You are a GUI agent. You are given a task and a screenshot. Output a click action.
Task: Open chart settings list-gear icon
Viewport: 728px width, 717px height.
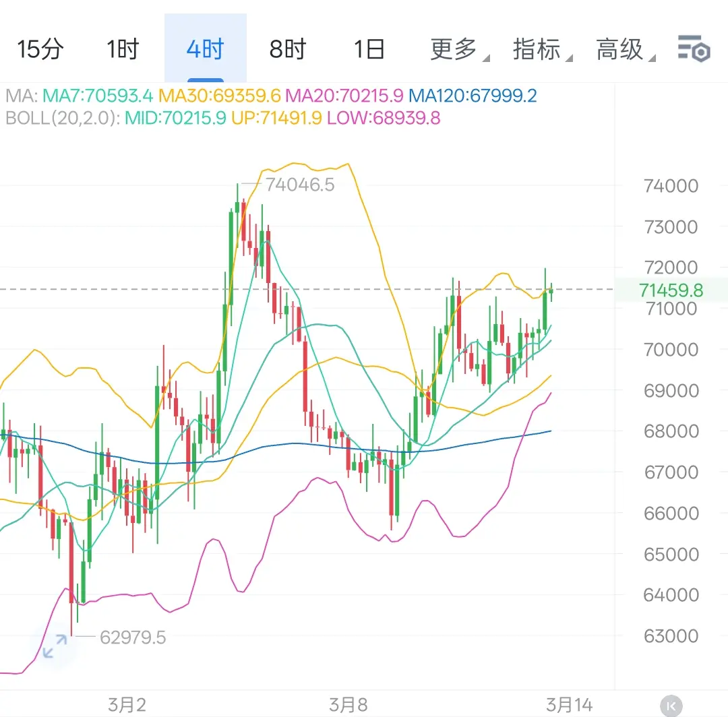pos(694,49)
